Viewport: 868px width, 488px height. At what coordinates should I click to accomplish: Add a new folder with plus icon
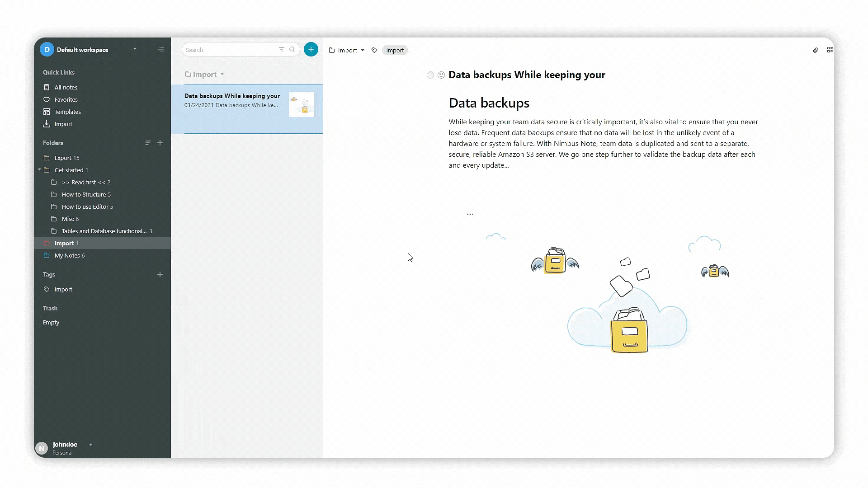click(160, 143)
